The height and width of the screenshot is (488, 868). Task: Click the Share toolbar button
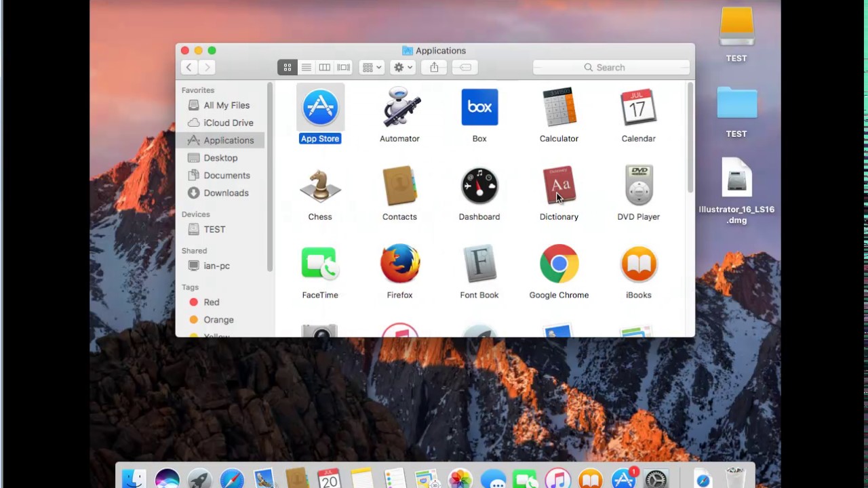pyautogui.click(x=434, y=67)
